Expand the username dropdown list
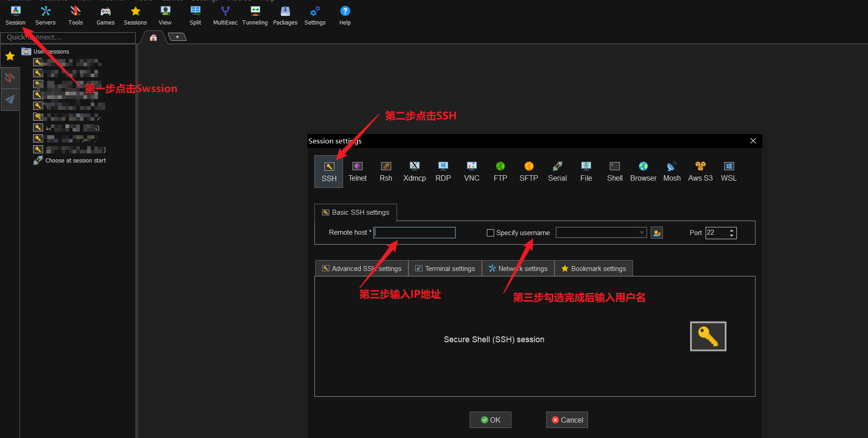 tap(642, 233)
